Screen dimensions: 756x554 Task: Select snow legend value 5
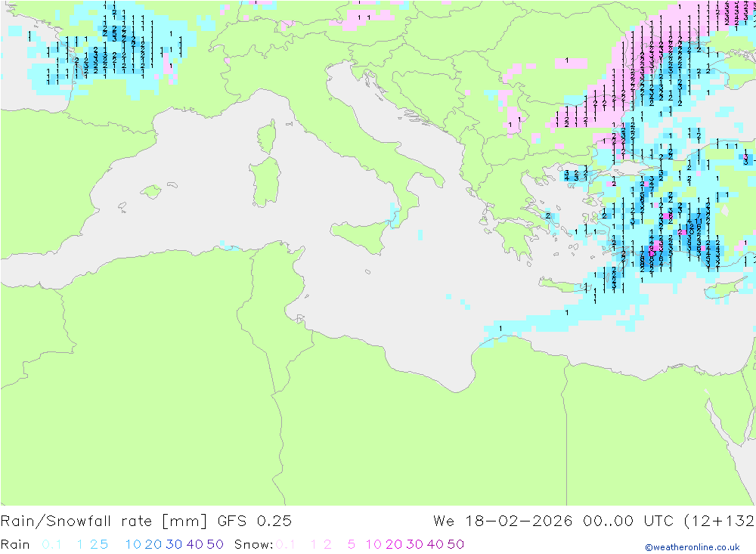(x=352, y=544)
